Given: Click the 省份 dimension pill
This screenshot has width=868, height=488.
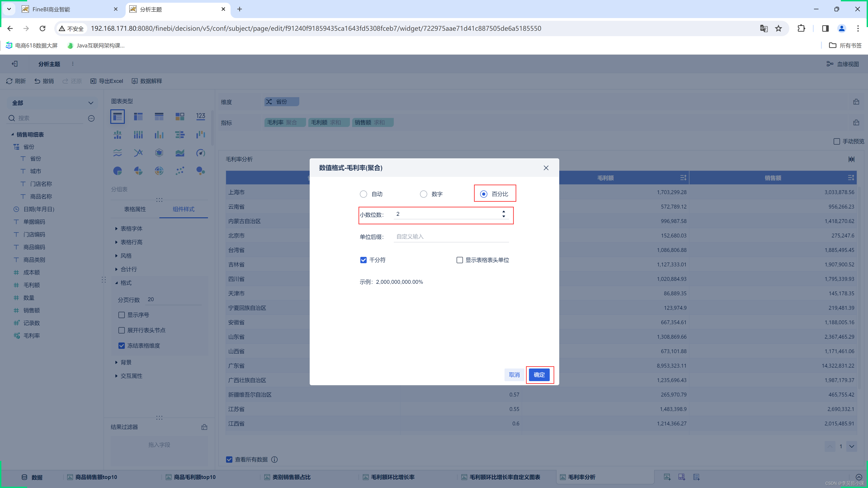Looking at the screenshot, I should pyautogui.click(x=282, y=102).
